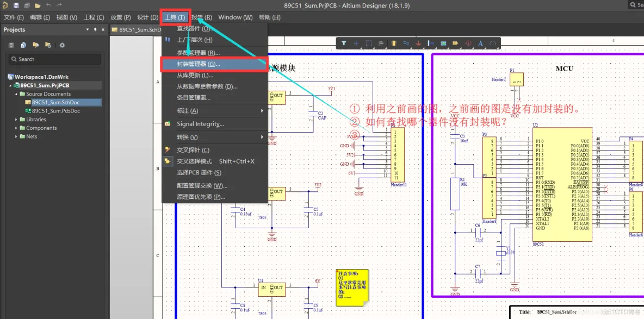Select the place port tool
This screenshot has width=644, height=319.
455,43
